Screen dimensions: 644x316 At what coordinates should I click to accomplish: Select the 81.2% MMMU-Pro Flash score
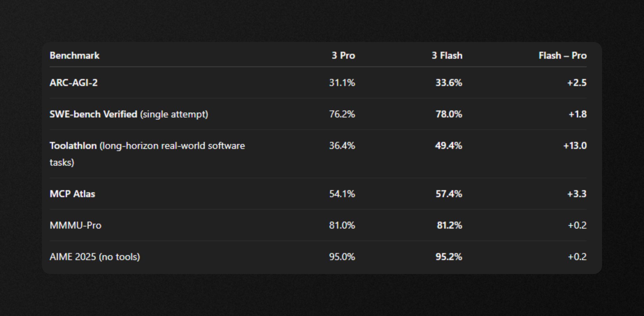tap(449, 225)
